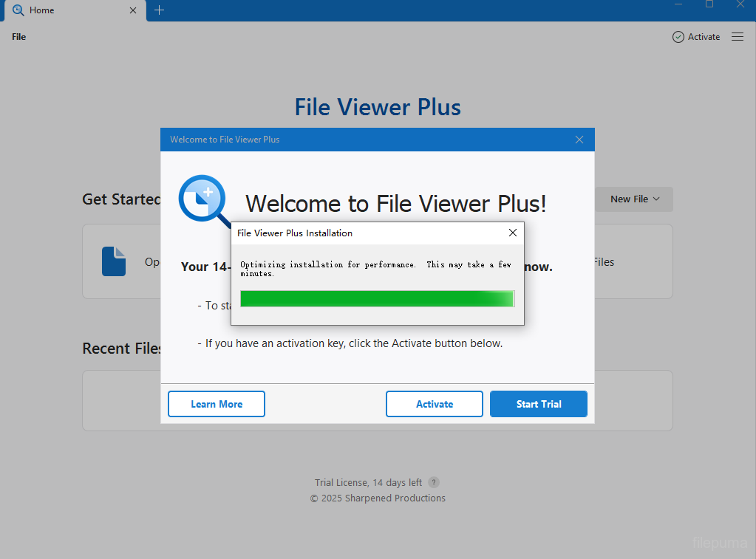Image resolution: width=756 pixels, height=559 pixels.
Task: Open the File menu
Action: click(19, 37)
